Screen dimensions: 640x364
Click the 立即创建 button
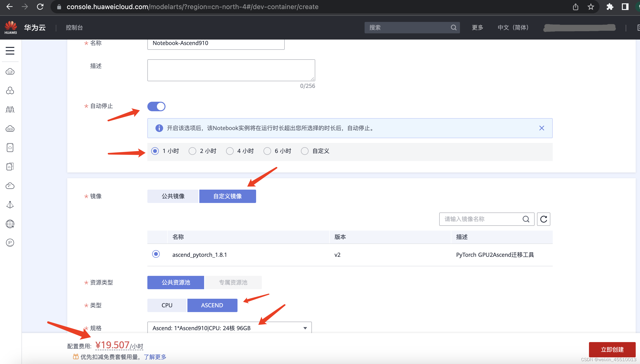[x=612, y=349]
